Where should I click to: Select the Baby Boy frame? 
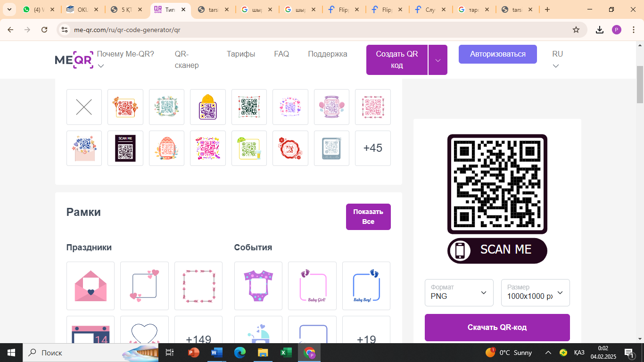(366, 286)
